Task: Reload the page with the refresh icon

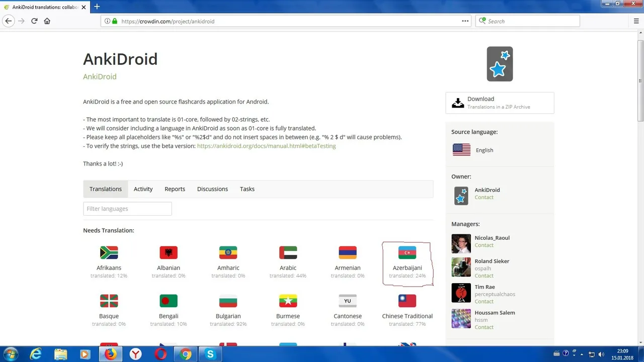Action: pos(34,21)
